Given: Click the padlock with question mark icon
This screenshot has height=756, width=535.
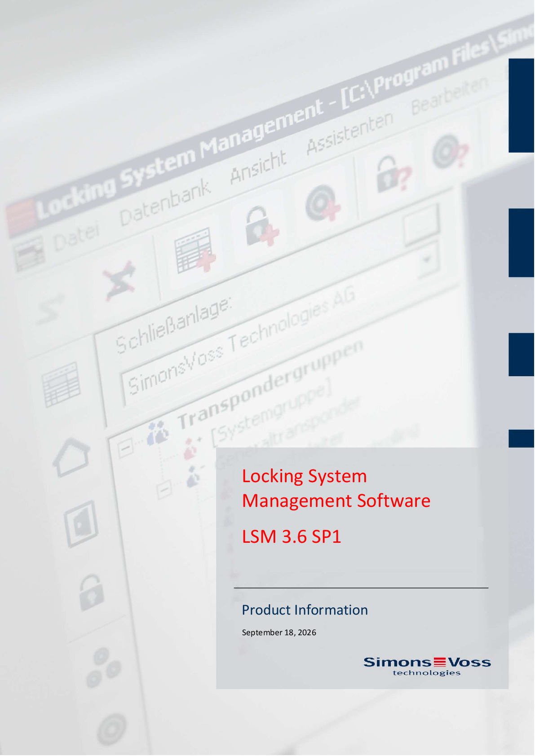Looking at the screenshot, I should click(x=393, y=174).
